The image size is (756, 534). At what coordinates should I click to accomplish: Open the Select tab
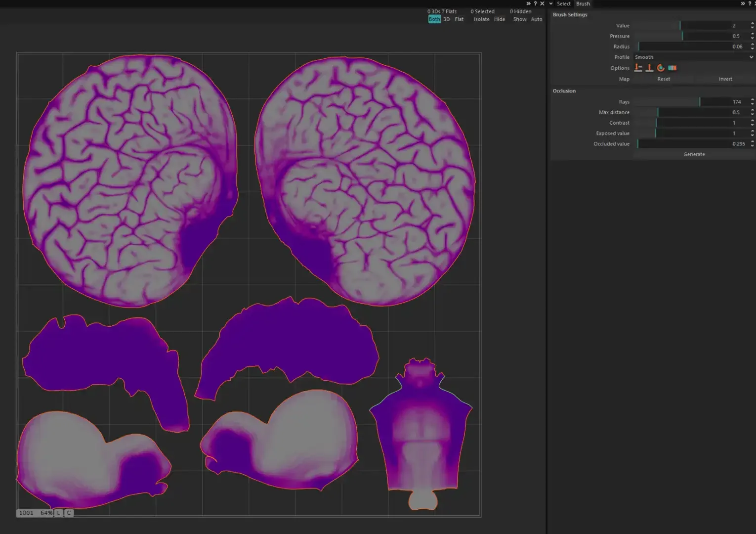point(564,3)
